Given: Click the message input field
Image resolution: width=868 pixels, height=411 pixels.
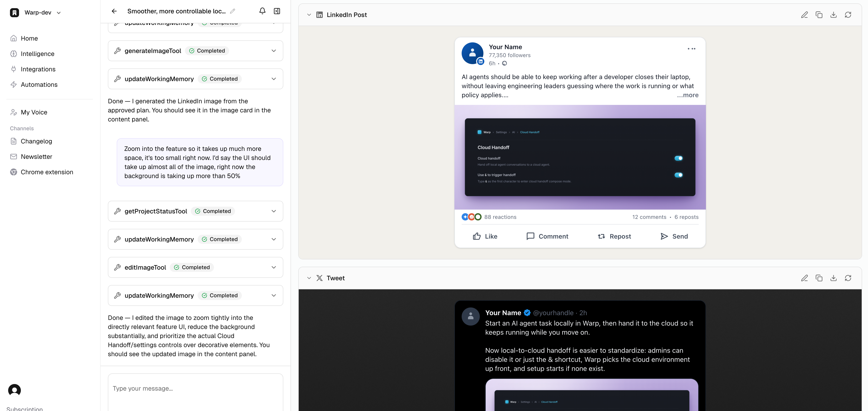Looking at the screenshot, I should 195,392.
